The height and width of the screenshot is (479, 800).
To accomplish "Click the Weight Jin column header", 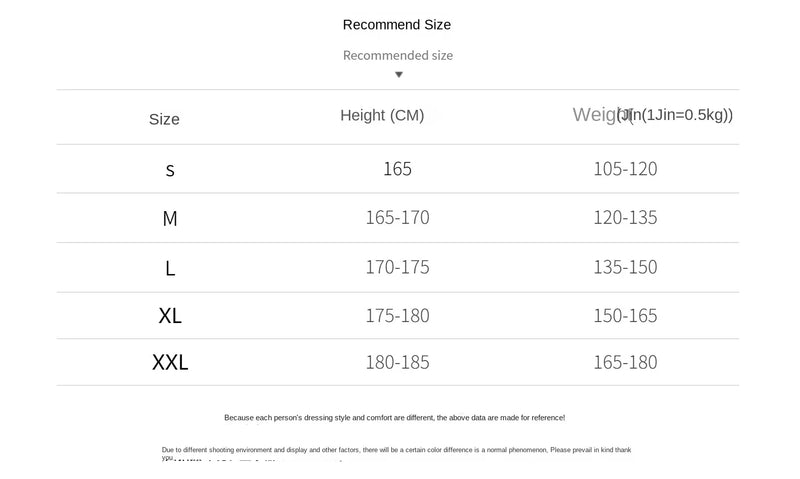I will tap(653, 115).
